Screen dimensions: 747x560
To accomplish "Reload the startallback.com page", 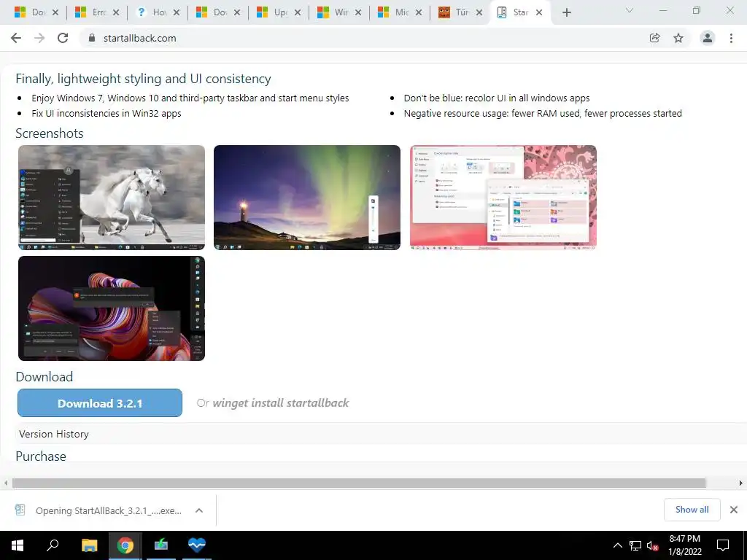I will pyautogui.click(x=63, y=38).
